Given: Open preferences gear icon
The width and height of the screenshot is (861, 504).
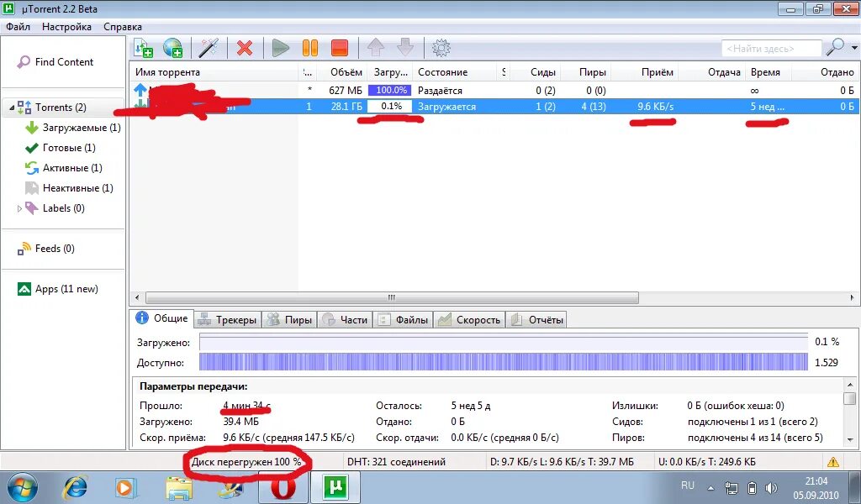Looking at the screenshot, I should [x=441, y=48].
